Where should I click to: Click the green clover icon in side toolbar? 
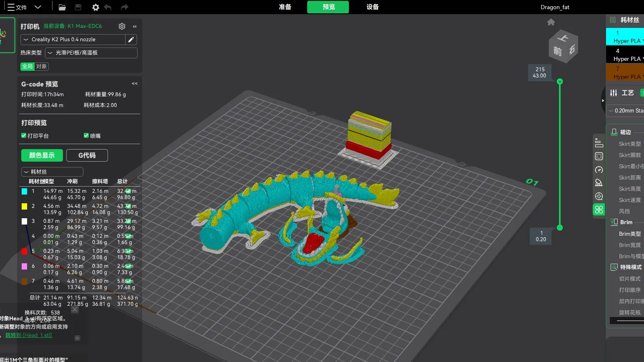tap(599, 210)
